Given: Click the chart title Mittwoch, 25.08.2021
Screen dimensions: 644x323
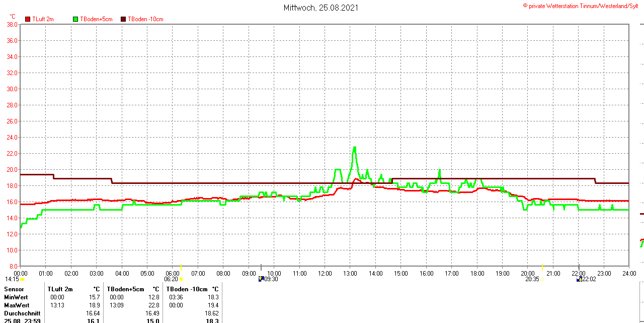Looking at the screenshot, I should [321, 8].
